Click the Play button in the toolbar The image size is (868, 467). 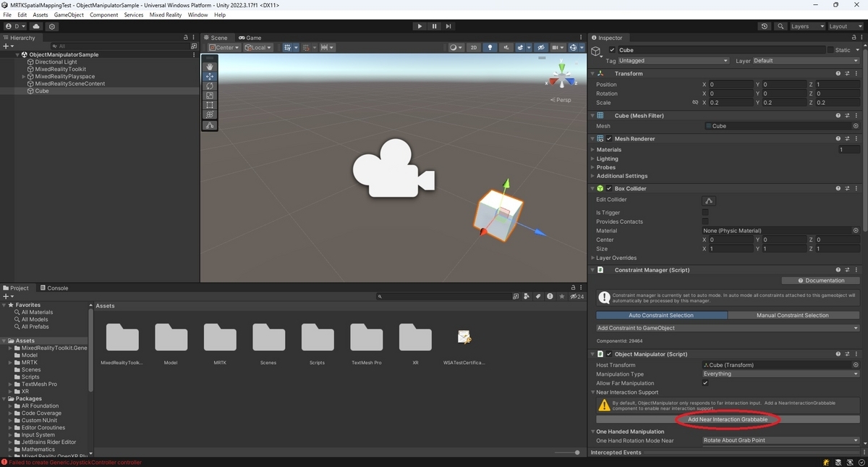coord(420,26)
